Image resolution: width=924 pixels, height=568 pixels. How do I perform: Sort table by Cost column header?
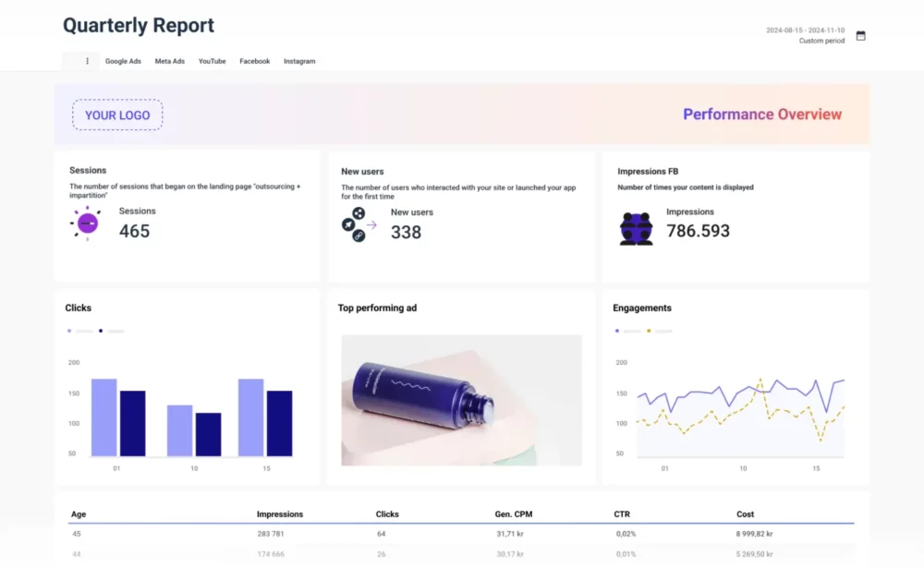745,514
